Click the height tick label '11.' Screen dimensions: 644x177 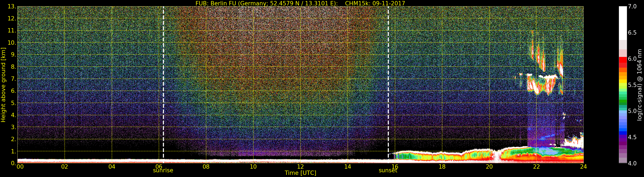(x=12, y=31)
